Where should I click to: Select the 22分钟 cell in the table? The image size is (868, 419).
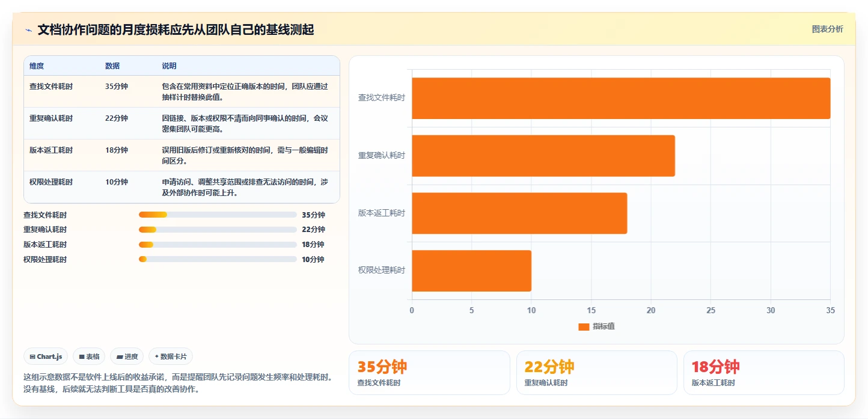117,118
